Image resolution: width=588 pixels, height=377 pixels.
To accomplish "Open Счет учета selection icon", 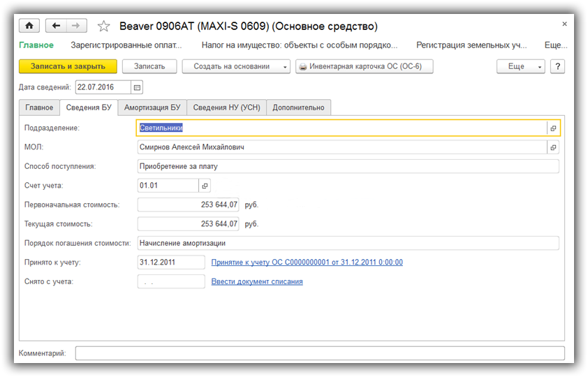I will 205,186.
